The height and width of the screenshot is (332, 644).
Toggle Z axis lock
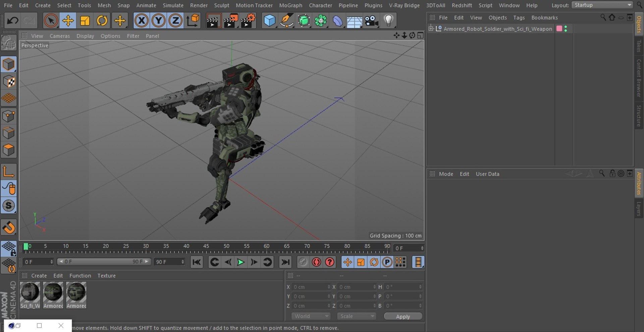click(175, 21)
